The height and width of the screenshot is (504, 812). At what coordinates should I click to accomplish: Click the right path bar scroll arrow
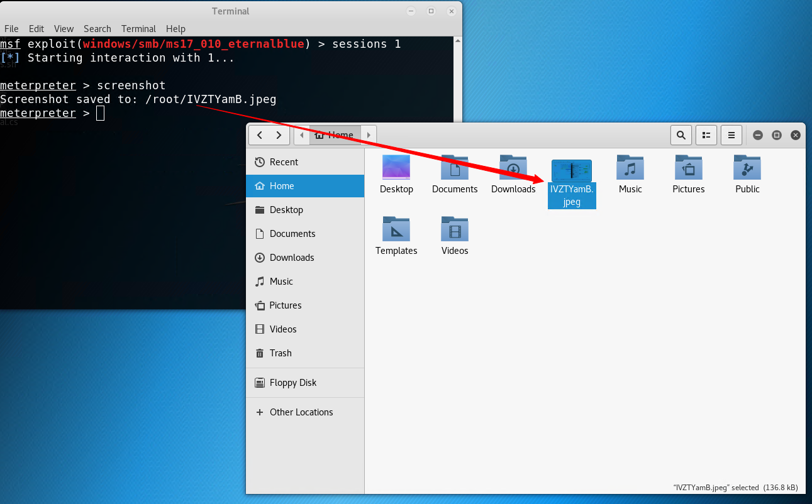369,135
